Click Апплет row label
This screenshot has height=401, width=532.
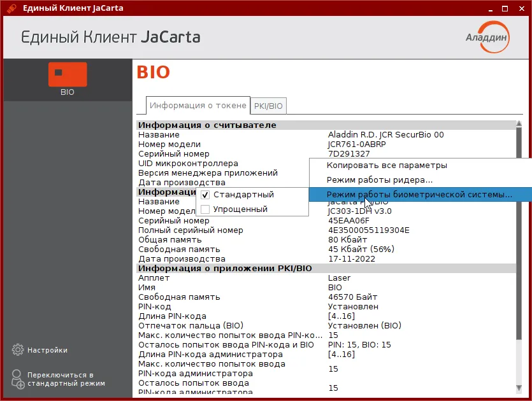click(154, 278)
